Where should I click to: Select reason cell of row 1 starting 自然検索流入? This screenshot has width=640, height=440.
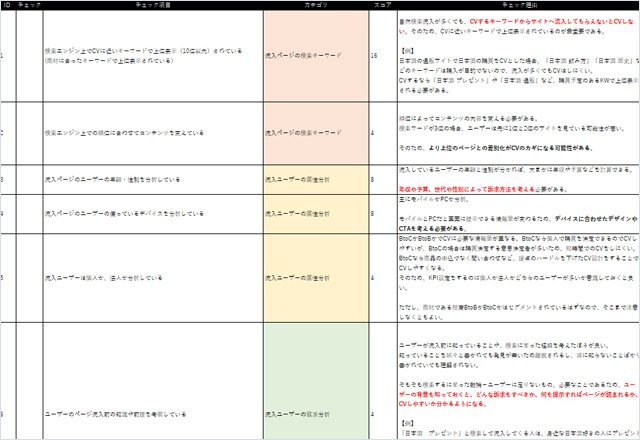point(519,56)
